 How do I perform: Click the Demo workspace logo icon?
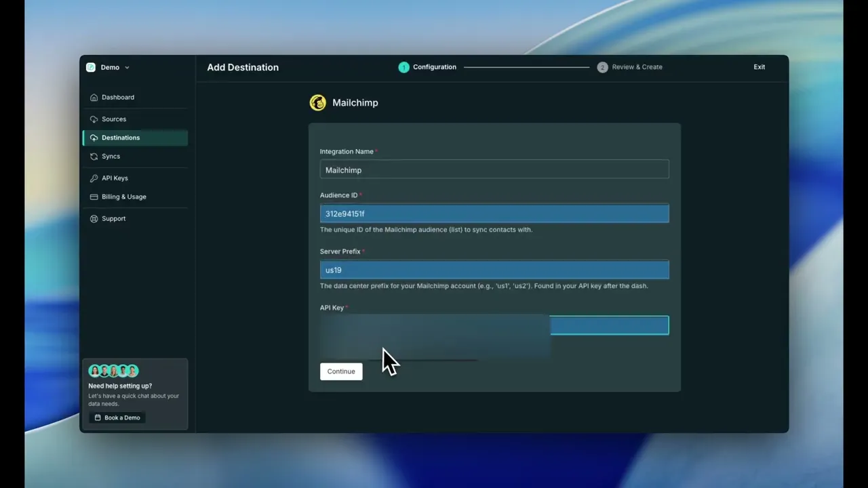pyautogui.click(x=91, y=67)
